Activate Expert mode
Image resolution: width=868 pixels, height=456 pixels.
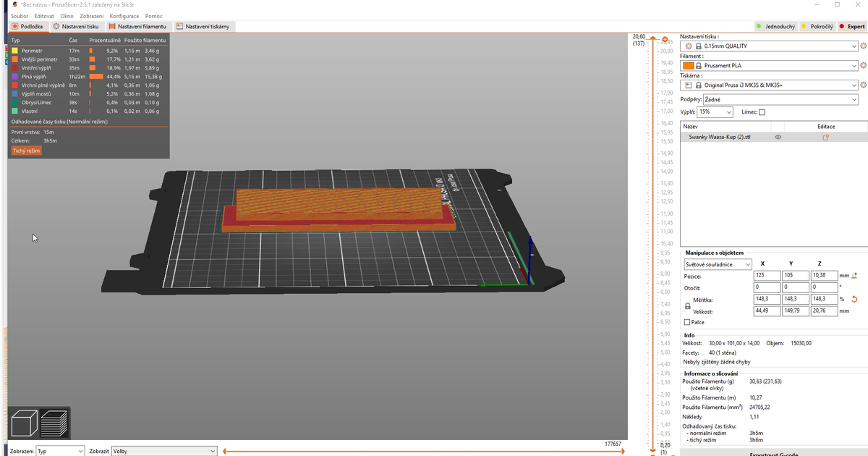(x=851, y=26)
